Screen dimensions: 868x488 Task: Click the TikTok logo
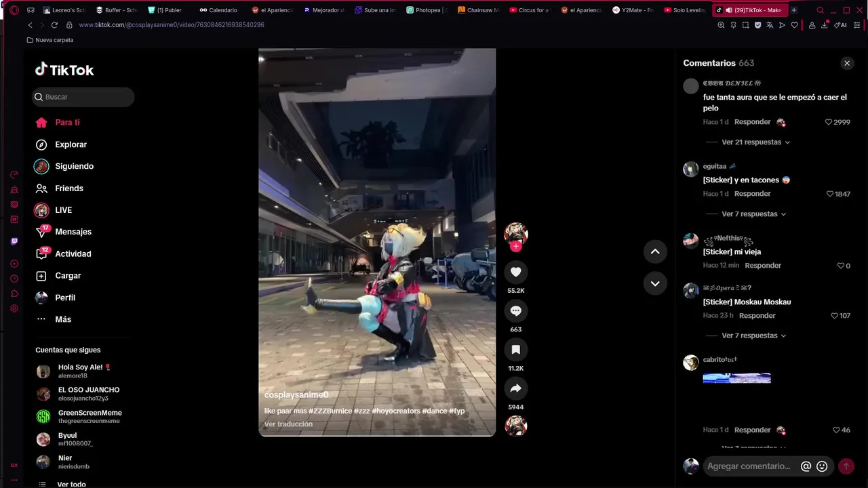(x=64, y=70)
